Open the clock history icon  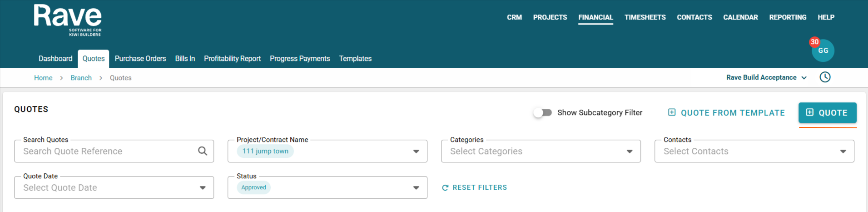pos(825,77)
